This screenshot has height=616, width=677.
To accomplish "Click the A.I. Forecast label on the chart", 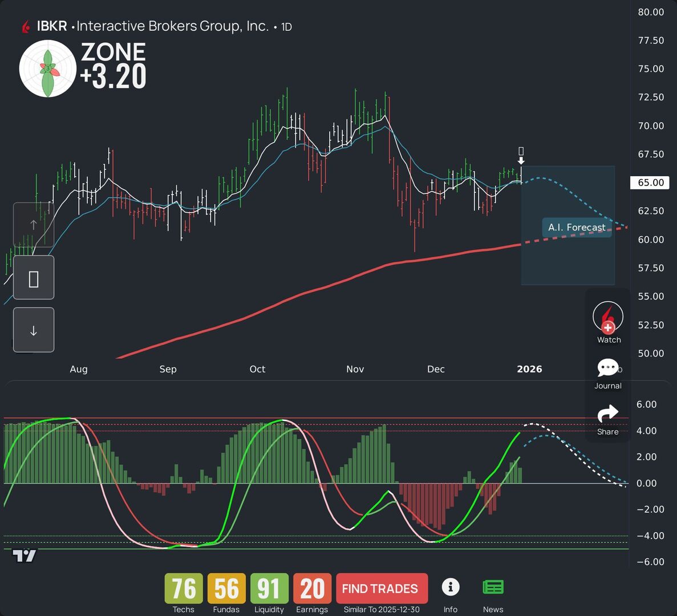I will [577, 227].
